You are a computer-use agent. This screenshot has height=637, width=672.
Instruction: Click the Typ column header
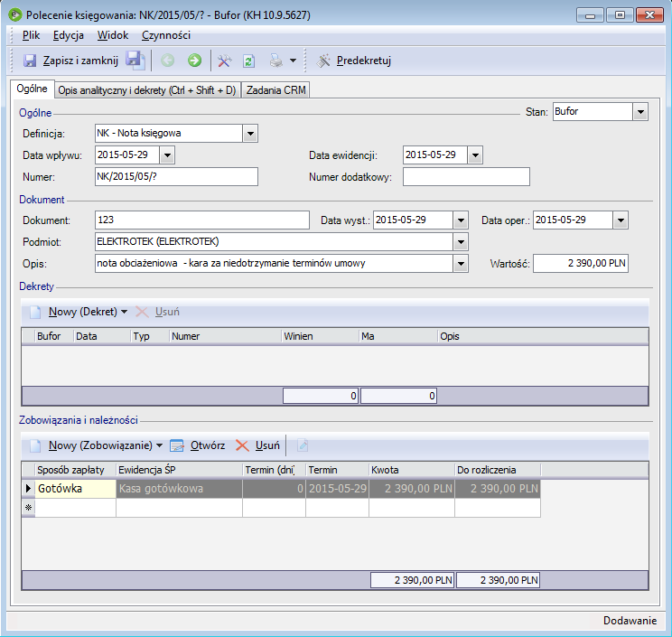150,336
